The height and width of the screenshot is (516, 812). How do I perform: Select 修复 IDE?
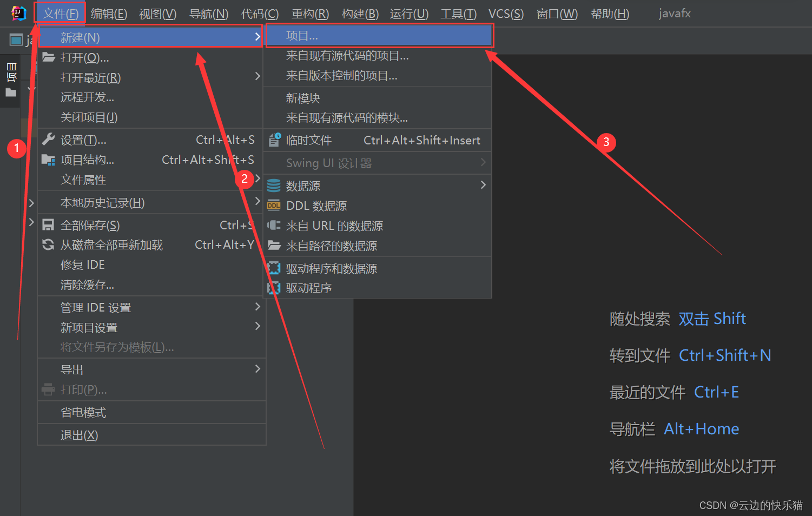pos(151,264)
